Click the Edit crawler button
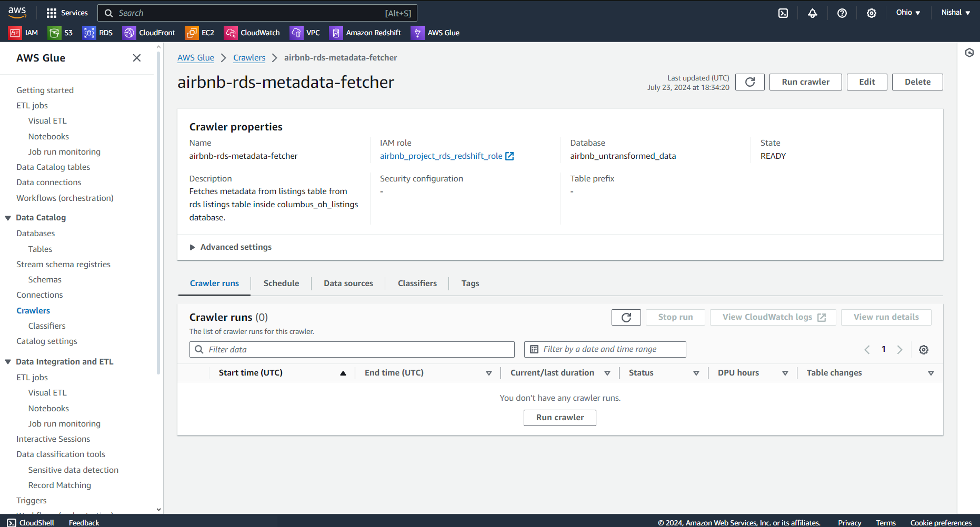Screen dimensions: 980x527 [867, 82]
